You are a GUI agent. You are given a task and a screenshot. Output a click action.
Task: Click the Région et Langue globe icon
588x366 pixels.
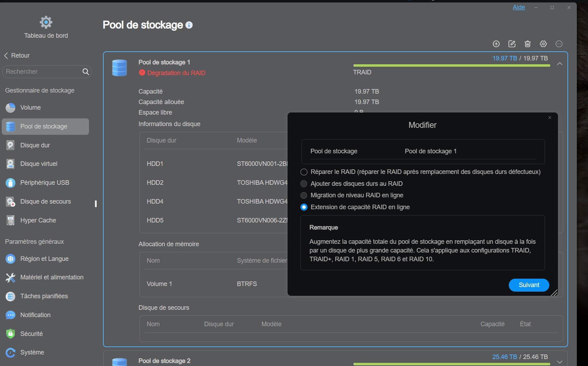(x=10, y=259)
